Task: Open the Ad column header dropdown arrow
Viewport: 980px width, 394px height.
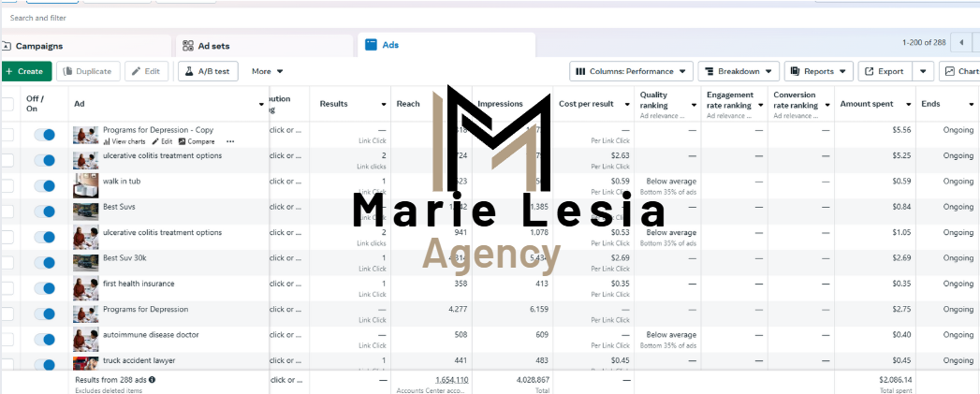Action: (261, 104)
